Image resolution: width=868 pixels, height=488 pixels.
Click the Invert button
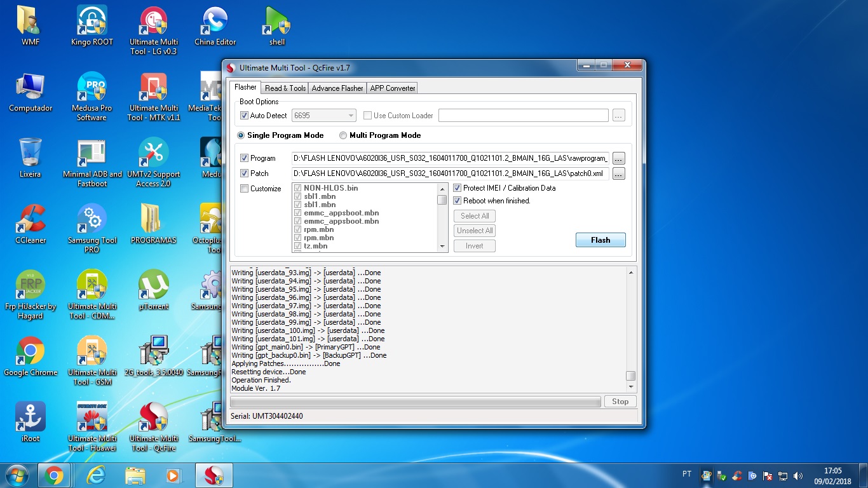pos(475,246)
